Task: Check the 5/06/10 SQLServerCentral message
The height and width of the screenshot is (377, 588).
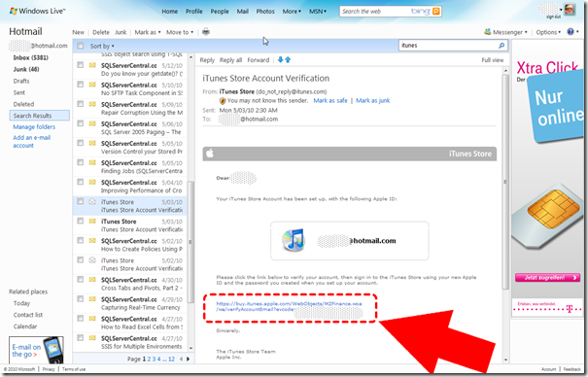Action: (81, 123)
